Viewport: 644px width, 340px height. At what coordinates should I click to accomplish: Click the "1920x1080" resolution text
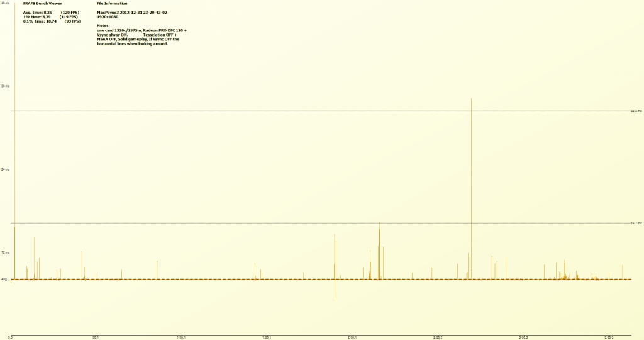tap(108, 17)
